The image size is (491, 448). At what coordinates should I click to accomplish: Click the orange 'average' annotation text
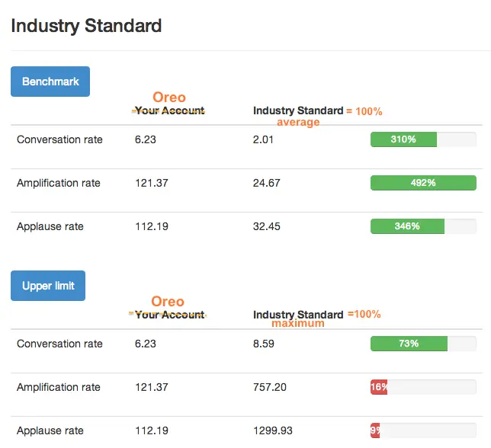click(298, 123)
